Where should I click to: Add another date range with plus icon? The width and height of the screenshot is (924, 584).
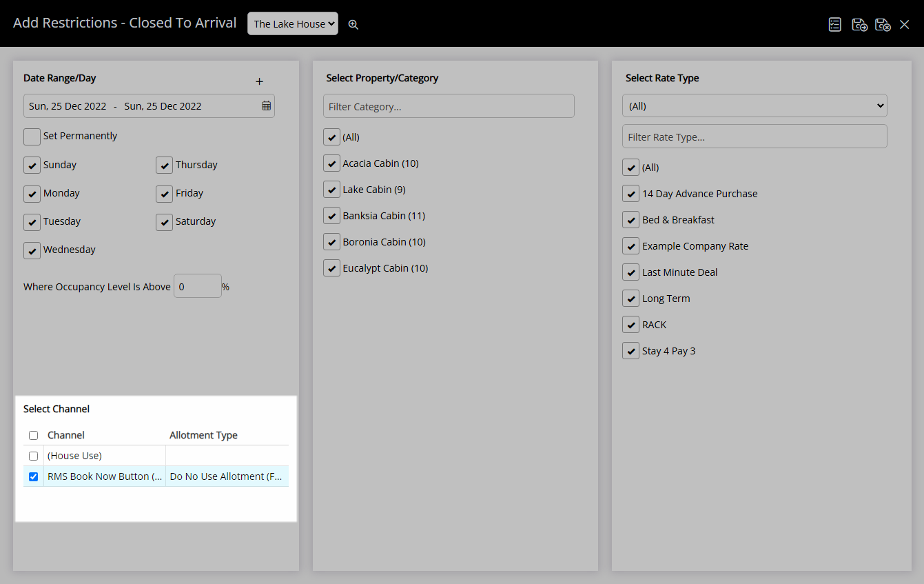tap(260, 81)
